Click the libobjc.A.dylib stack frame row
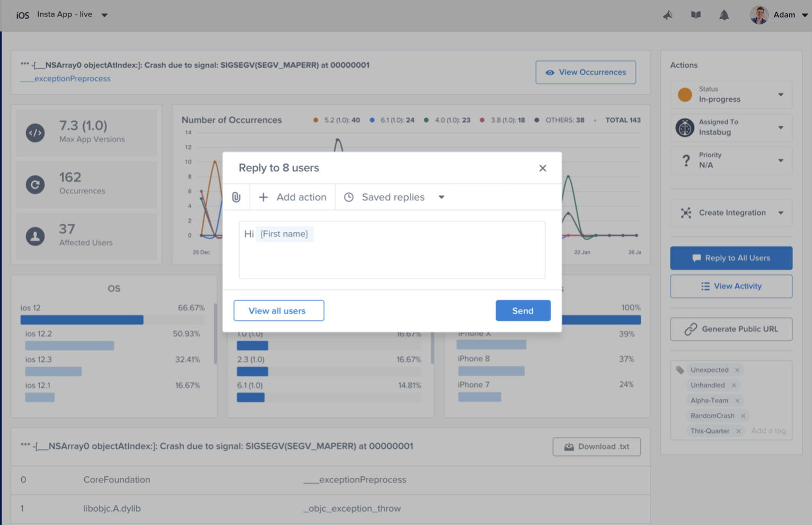 331,509
